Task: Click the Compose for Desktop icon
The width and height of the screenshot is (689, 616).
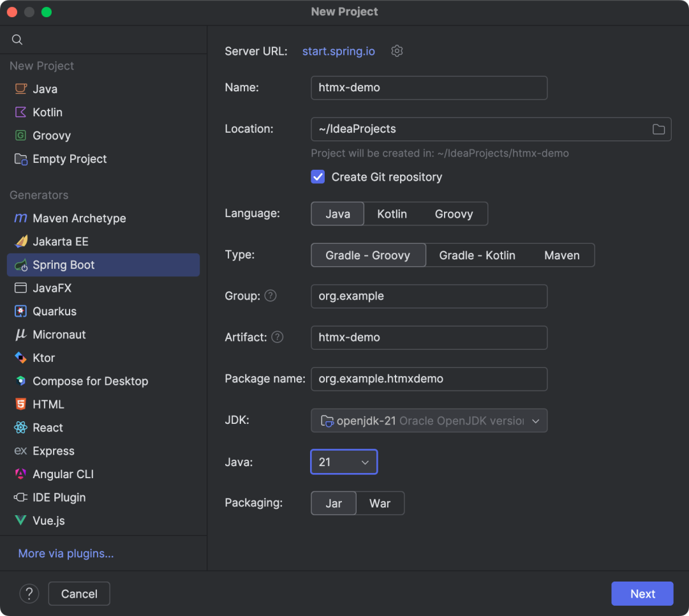Action: (x=20, y=380)
